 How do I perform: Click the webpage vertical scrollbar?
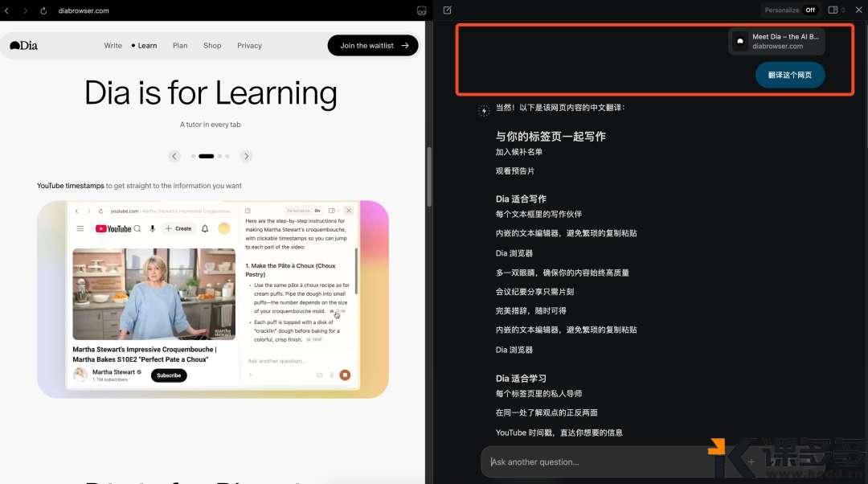(x=429, y=176)
